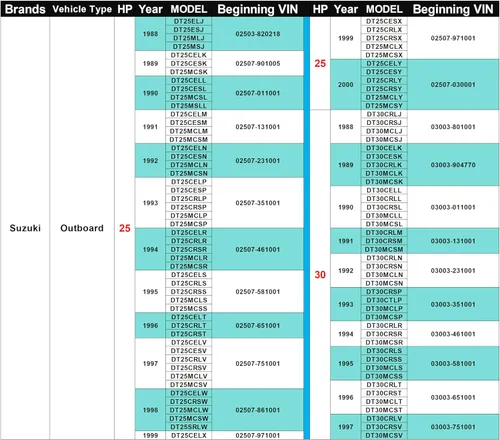Click model DT25MCSN in 1992 row
Image resolution: width=500 pixels, height=440 pixels.
189,173
